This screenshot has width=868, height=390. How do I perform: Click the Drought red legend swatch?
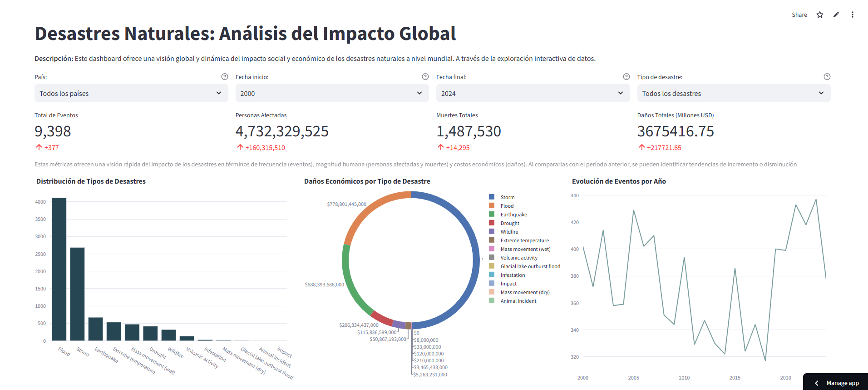491,223
